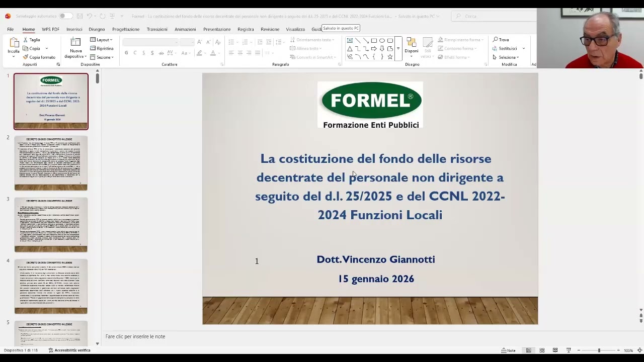
Task: Switch to slide sorter view icon
Action: pyautogui.click(x=542, y=350)
